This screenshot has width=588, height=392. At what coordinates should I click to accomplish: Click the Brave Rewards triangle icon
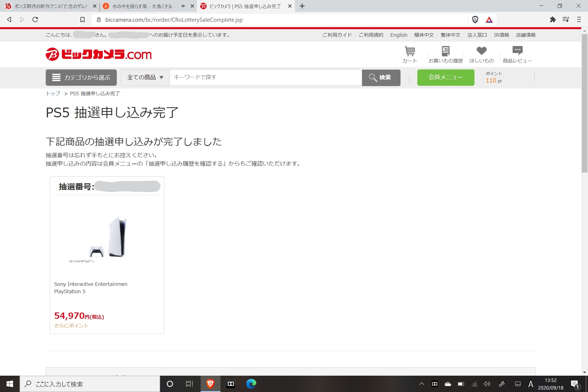point(489,20)
